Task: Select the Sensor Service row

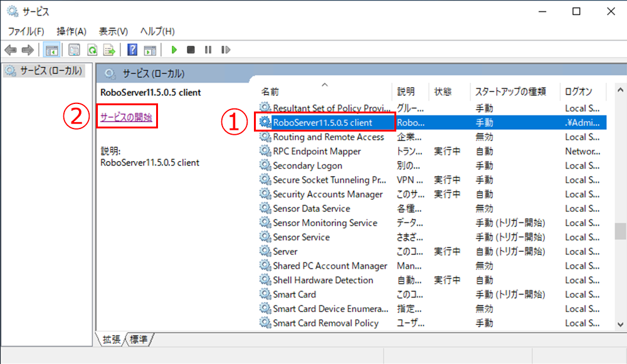Action: pyautogui.click(x=432, y=237)
